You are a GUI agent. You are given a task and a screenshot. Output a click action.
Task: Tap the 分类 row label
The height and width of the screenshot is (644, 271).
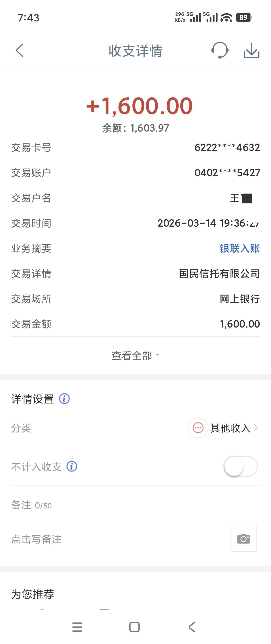(21, 428)
